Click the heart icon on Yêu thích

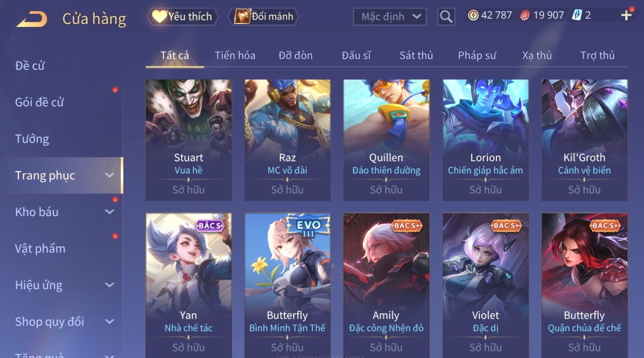(x=159, y=17)
